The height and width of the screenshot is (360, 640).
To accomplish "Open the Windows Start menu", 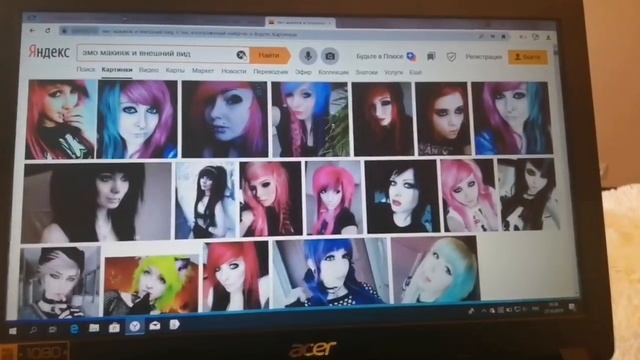I will click(x=13, y=330).
